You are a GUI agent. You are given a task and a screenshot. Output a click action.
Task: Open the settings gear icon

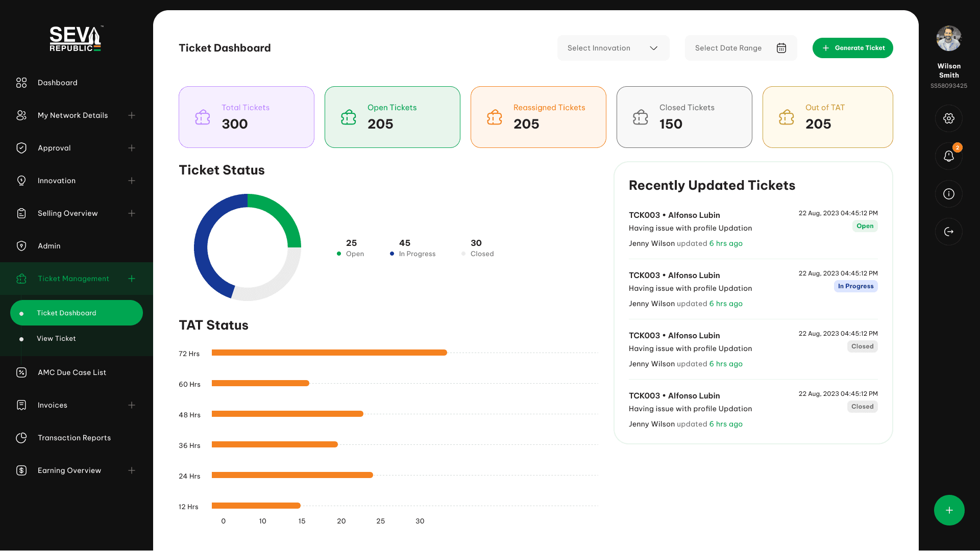pos(949,118)
